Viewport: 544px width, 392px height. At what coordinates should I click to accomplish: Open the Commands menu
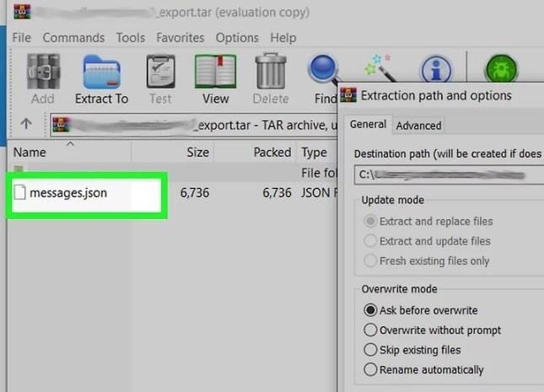73,37
